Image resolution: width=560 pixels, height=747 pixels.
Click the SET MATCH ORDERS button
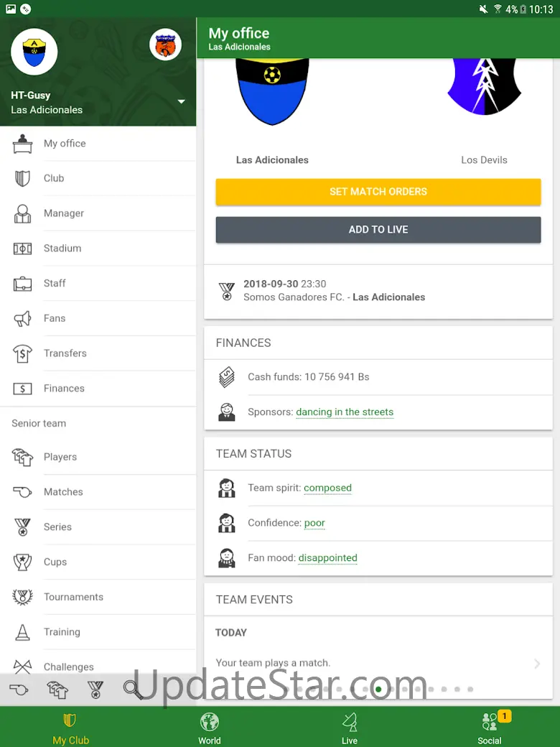click(378, 192)
